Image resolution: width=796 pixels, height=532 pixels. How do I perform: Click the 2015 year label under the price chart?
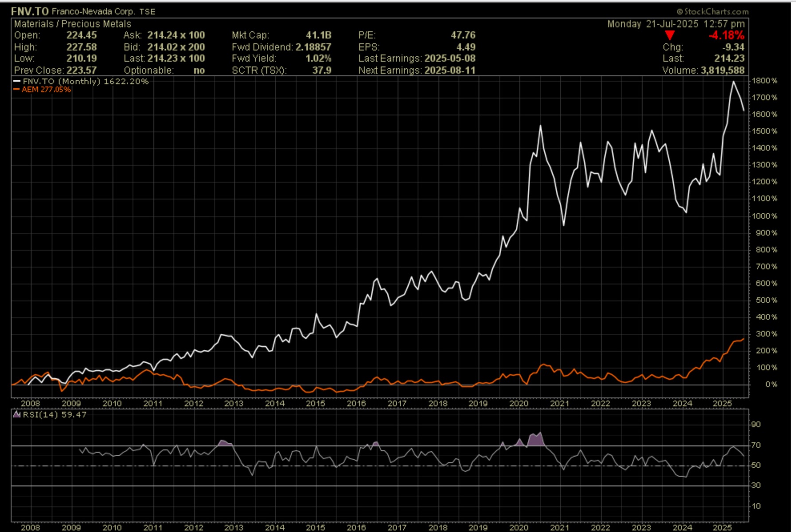(316, 403)
